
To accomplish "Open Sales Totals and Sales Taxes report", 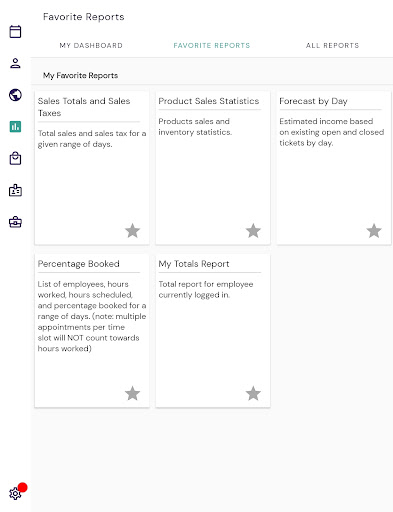I will (92, 168).
